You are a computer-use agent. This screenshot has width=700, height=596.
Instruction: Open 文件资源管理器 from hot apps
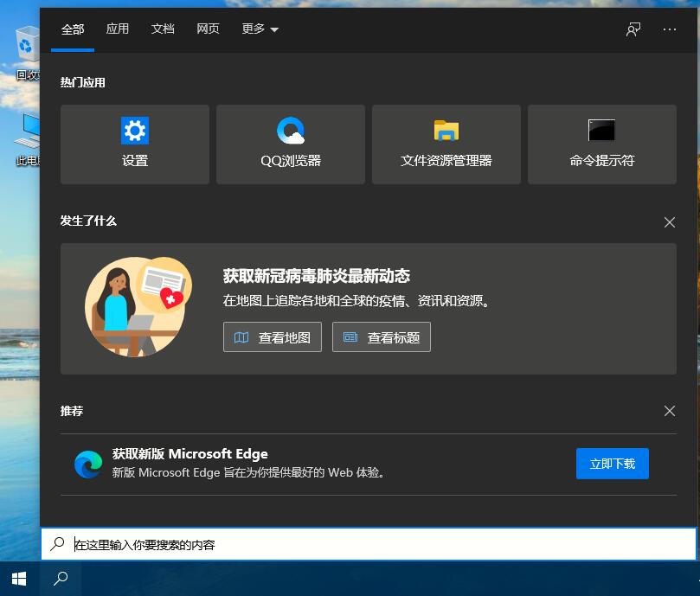coord(446,144)
